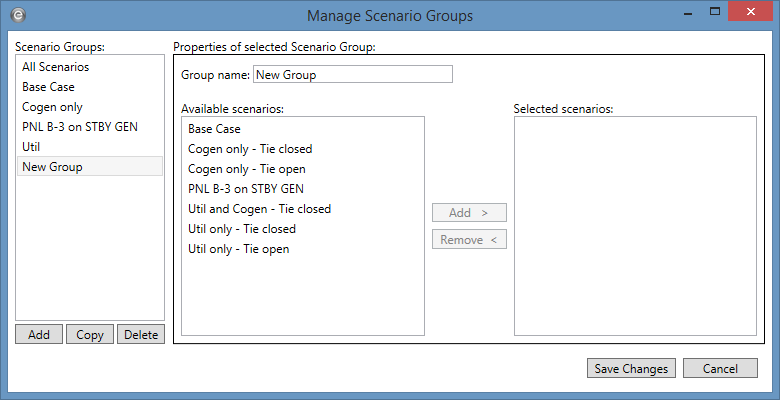Pick the Util scenario group
The width and height of the screenshot is (780, 400).
click(x=31, y=147)
